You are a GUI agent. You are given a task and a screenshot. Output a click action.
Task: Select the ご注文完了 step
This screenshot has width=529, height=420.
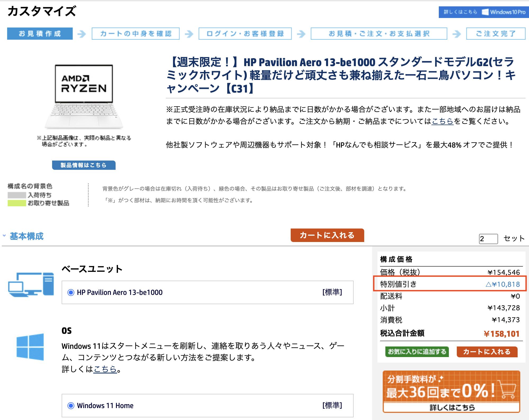[496, 34]
